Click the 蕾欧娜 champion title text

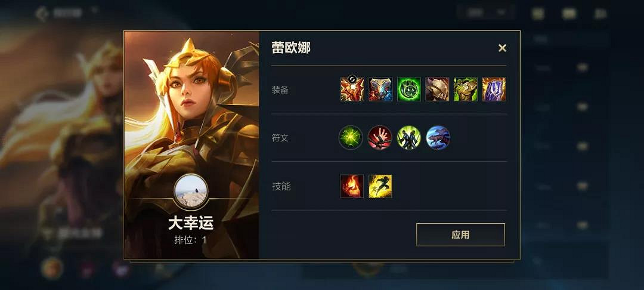[x=291, y=48]
